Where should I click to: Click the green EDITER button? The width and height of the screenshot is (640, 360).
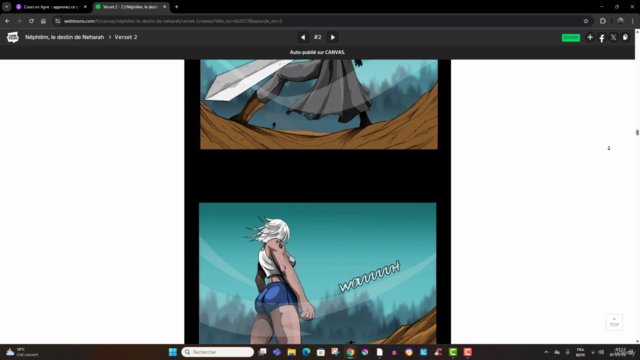point(571,38)
